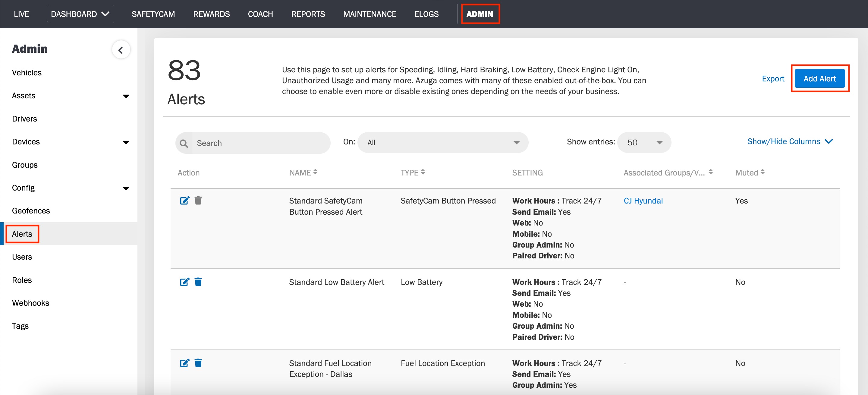Delete the Standard Low Battery Alert
The height and width of the screenshot is (395, 868).
pyautogui.click(x=198, y=282)
